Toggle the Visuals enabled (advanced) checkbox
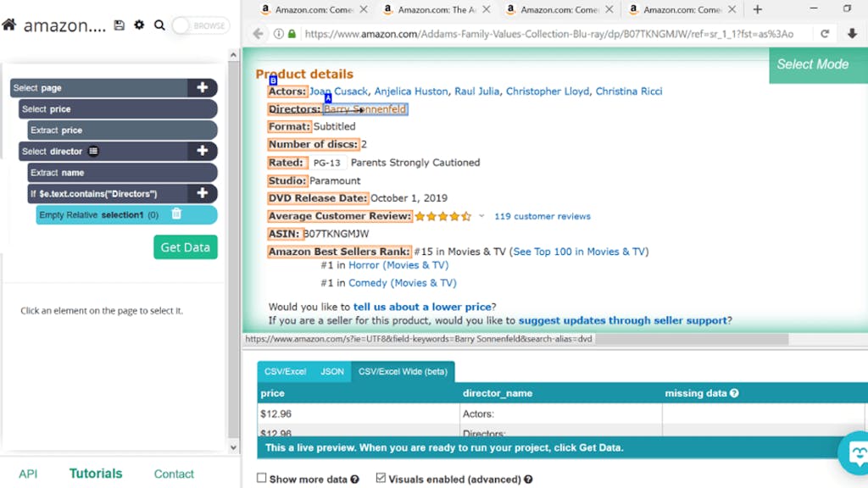Image resolution: width=868 pixels, height=488 pixels. (381, 478)
